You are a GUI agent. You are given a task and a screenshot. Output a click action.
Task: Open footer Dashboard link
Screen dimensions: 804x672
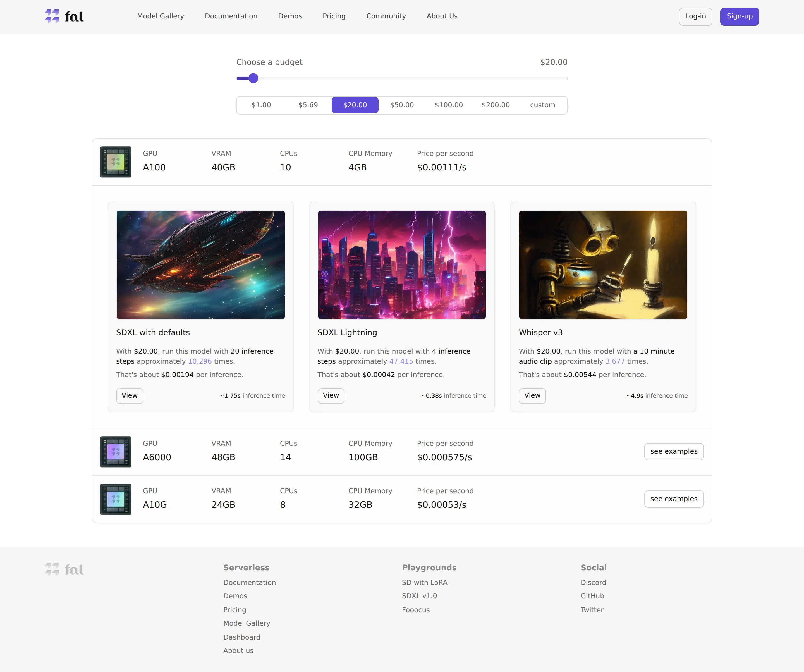tap(241, 637)
